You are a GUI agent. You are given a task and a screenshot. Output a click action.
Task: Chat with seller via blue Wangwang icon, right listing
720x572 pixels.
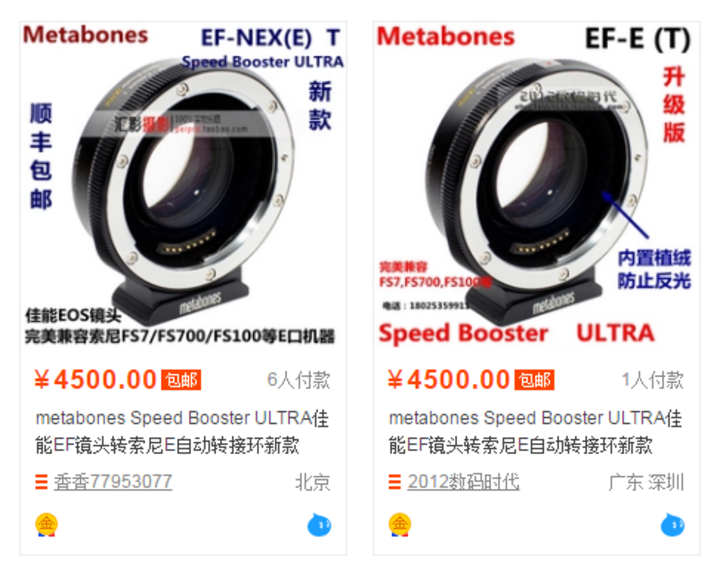tap(672, 525)
